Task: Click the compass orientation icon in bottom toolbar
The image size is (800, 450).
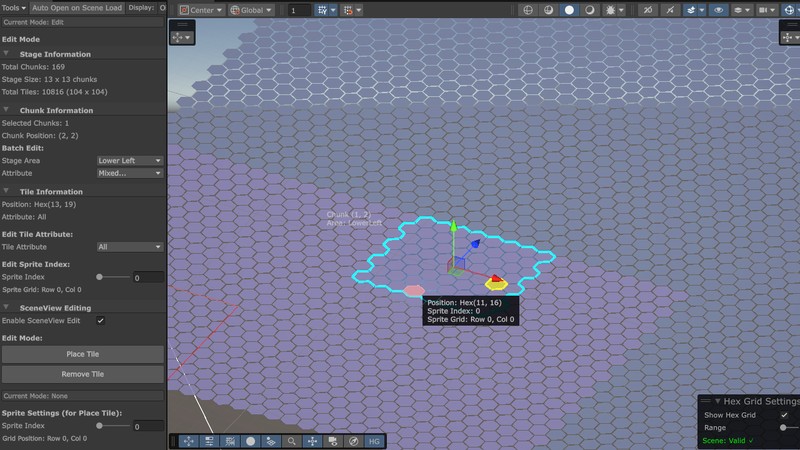Action: click(353, 441)
